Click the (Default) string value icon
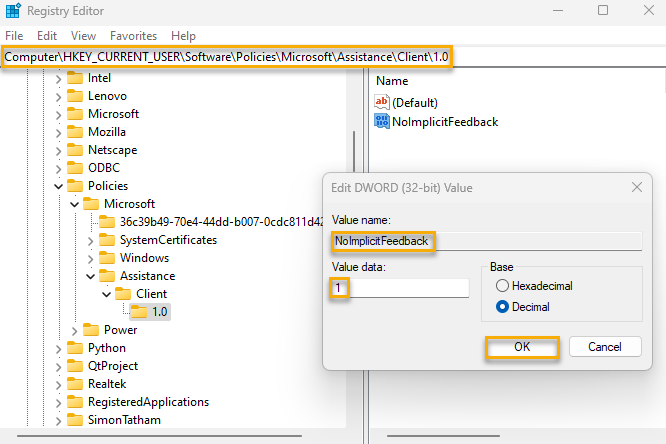The width and height of the screenshot is (666, 444). (381, 102)
